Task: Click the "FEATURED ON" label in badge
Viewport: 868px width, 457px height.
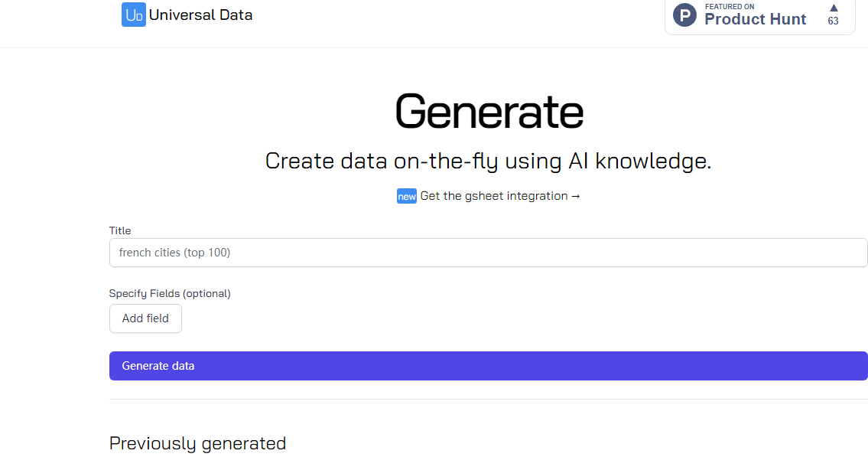Action: pyautogui.click(x=730, y=7)
